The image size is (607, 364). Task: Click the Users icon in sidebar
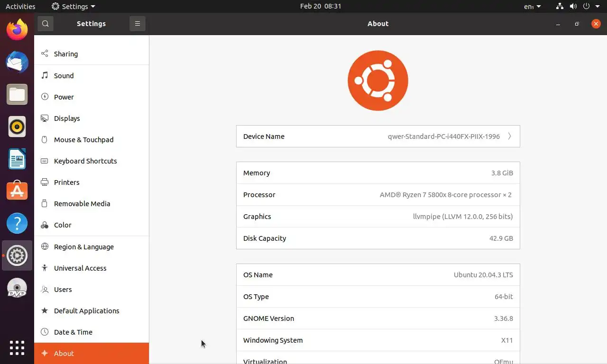tap(45, 289)
